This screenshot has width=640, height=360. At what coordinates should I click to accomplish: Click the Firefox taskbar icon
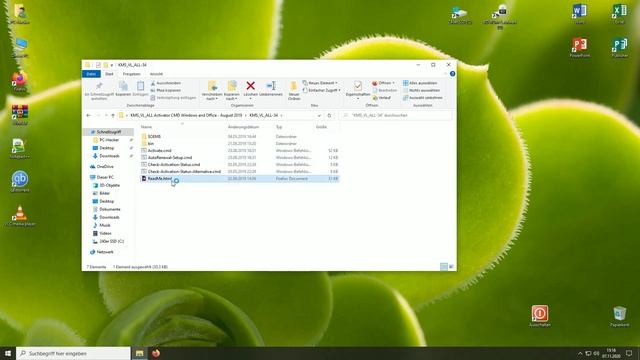pyautogui.click(x=156, y=353)
